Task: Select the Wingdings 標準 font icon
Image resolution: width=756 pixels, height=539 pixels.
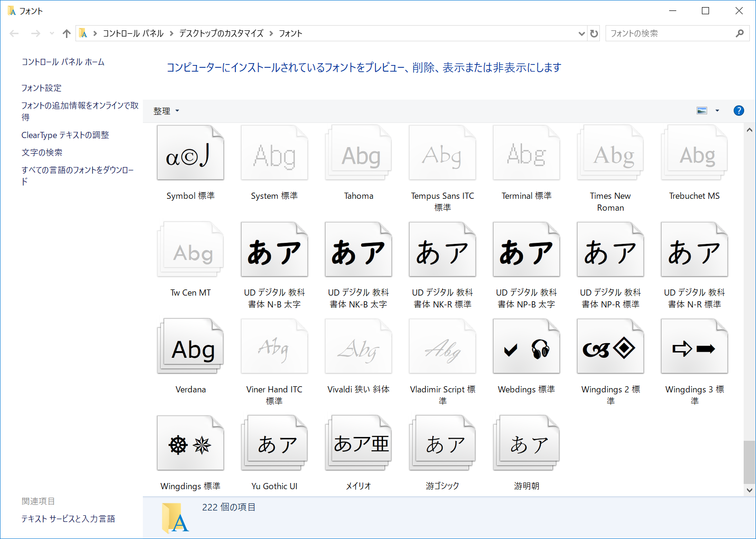Action: 190,443
